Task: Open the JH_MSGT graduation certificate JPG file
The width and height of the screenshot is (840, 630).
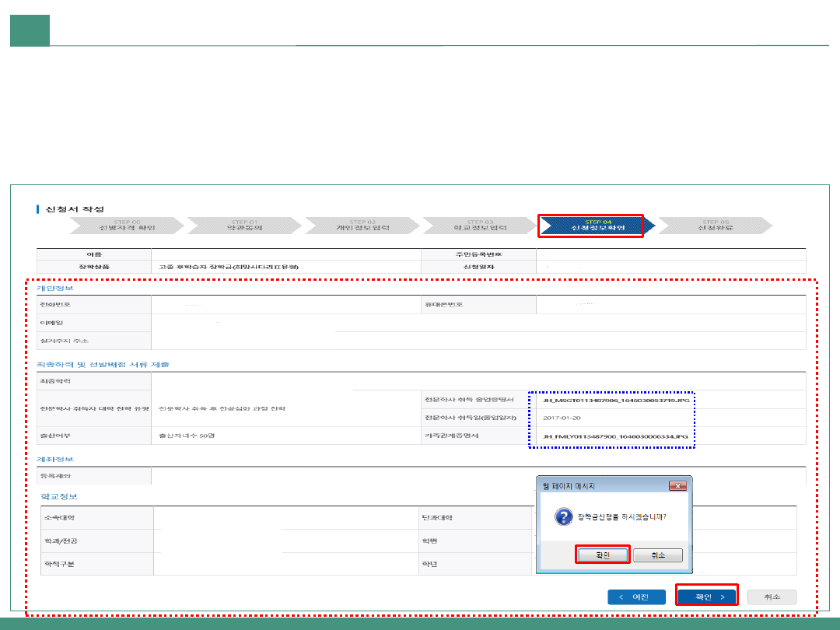Action: [x=615, y=399]
